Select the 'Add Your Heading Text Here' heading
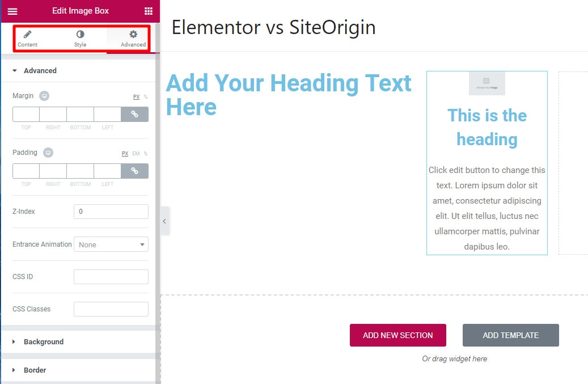 pos(289,95)
